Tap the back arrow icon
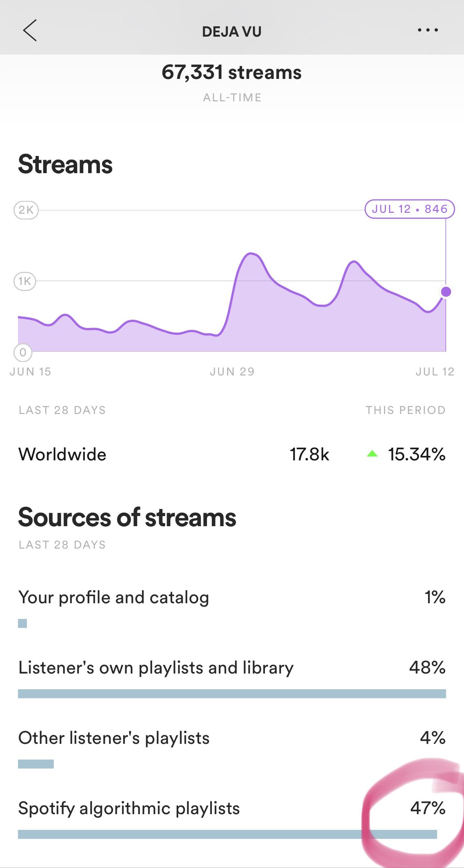The width and height of the screenshot is (464, 868). 30,30
